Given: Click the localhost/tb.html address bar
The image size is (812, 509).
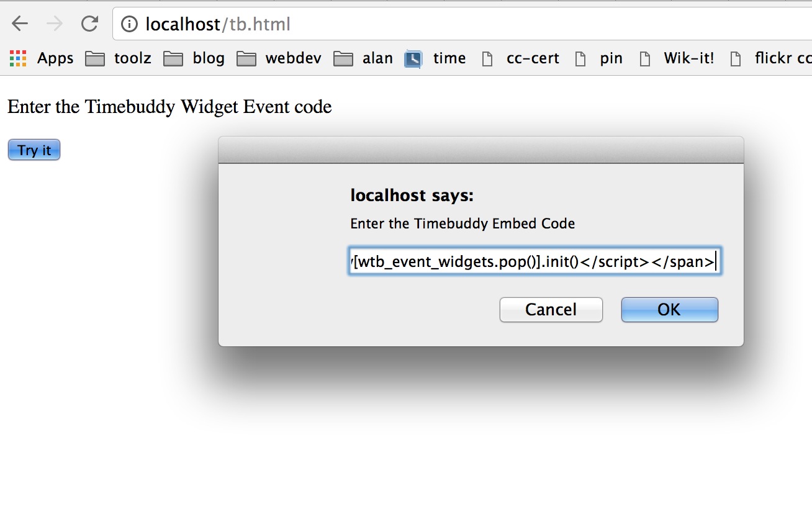Looking at the screenshot, I should (435, 24).
